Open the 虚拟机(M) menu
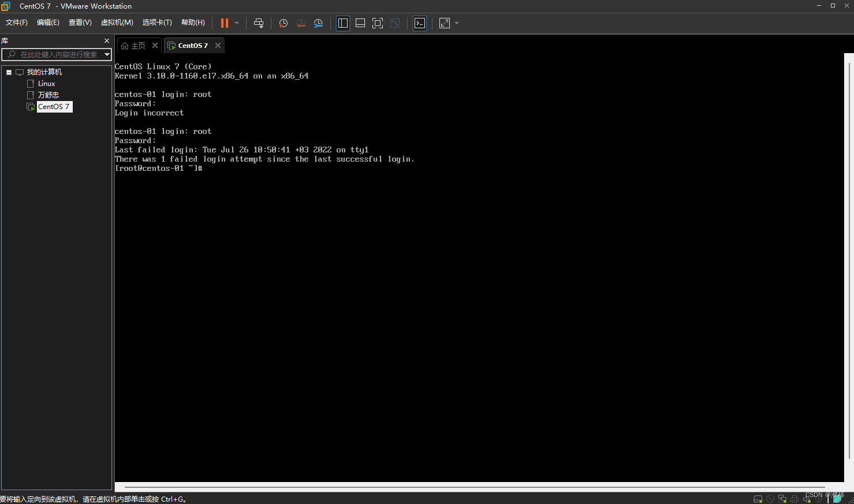854x504 pixels. 117,23
